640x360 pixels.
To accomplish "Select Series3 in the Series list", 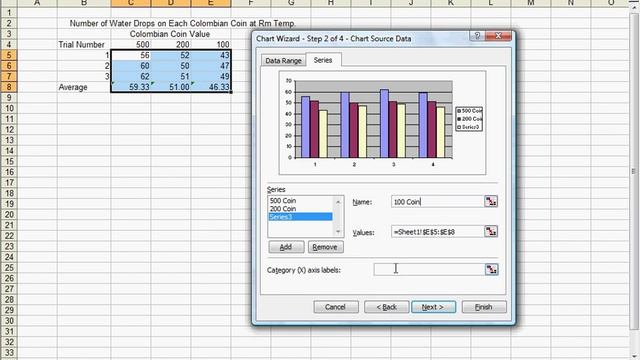I will click(300, 217).
